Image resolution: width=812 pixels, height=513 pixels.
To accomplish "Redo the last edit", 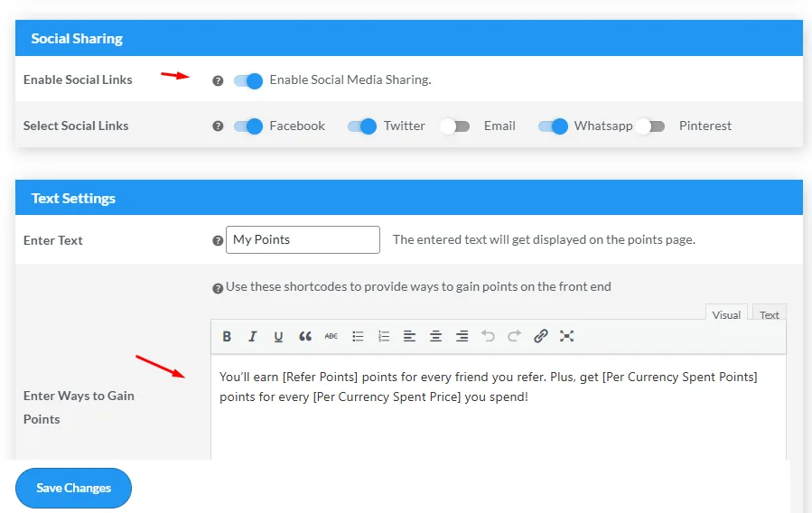I will [514, 337].
